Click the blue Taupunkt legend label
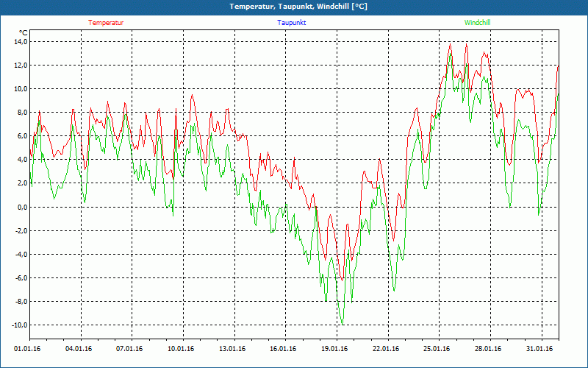This screenshot has height=368, width=588. point(291,23)
